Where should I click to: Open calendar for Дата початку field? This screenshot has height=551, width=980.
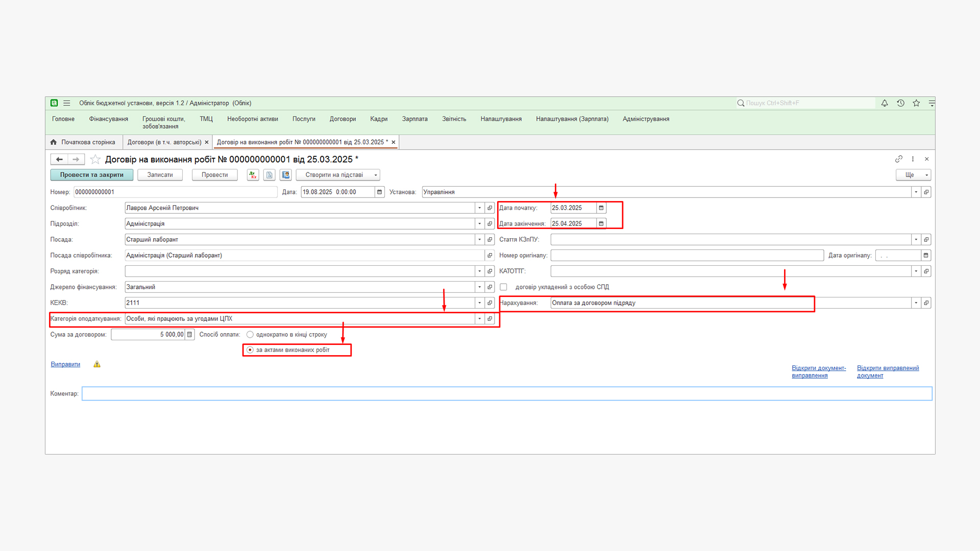[x=601, y=208]
